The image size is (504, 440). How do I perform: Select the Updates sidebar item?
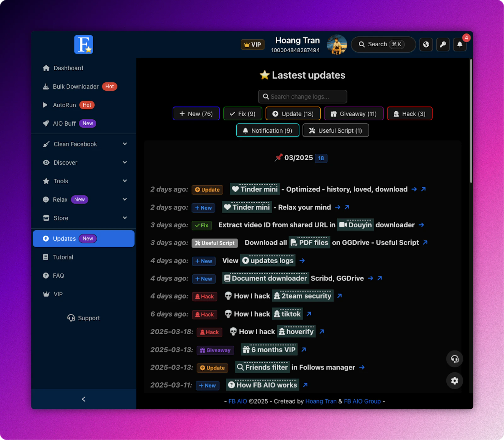tap(83, 238)
